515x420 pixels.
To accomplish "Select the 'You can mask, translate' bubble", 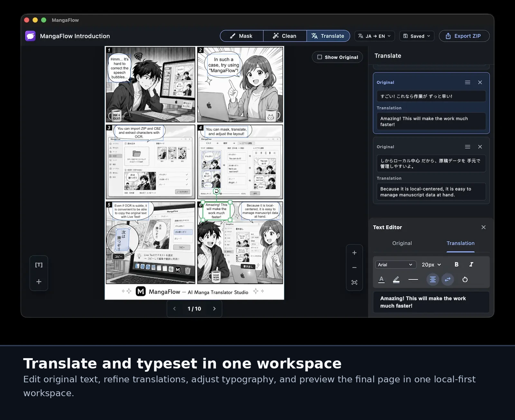I will (x=226, y=131).
